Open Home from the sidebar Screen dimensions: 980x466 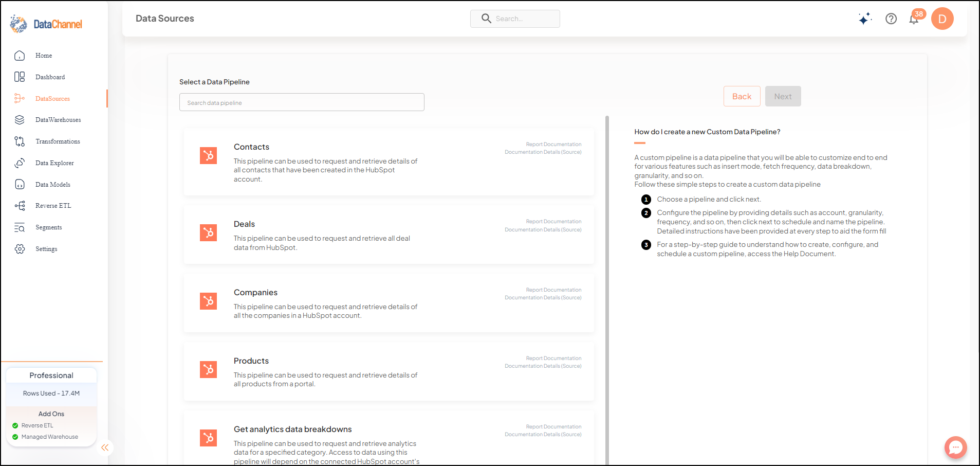click(44, 56)
